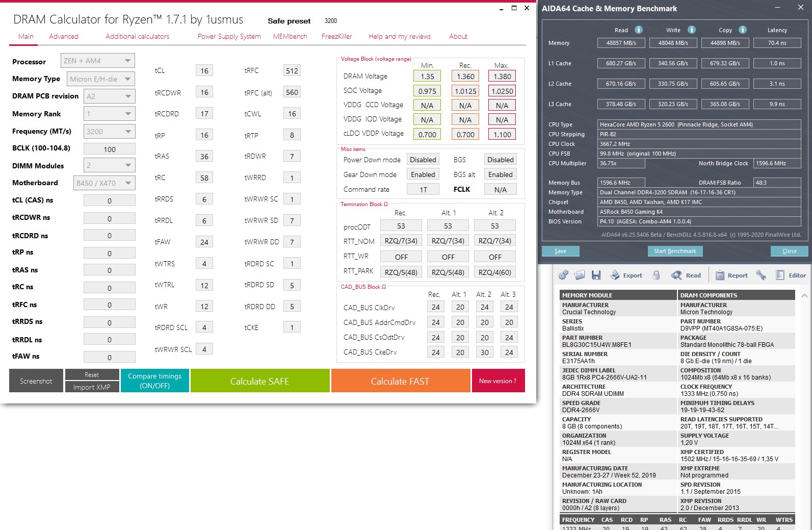The width and height of the screenshot is (812, 530).
Task: Click Start Benchmark in AIDA64
Action: pyautogui.click(x=675, y=251)
